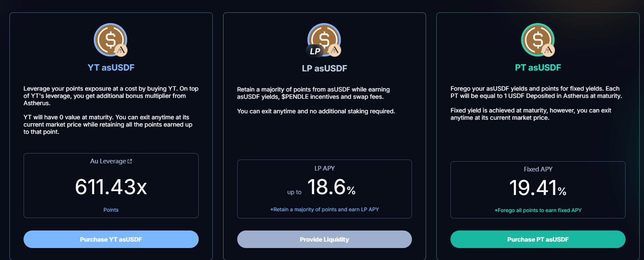Click the 18.6% LP APY value
The height and width of the screenshot is (260, 644).
coord(331,188)
